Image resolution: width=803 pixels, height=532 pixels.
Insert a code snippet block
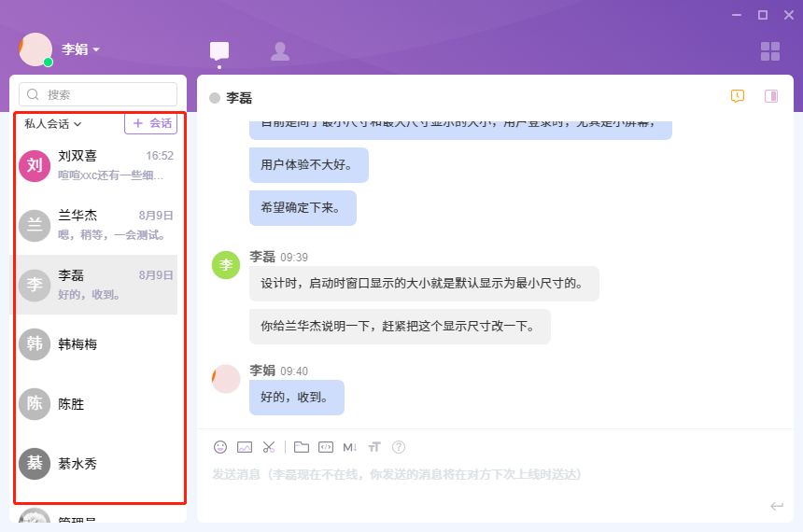[325, 447]
